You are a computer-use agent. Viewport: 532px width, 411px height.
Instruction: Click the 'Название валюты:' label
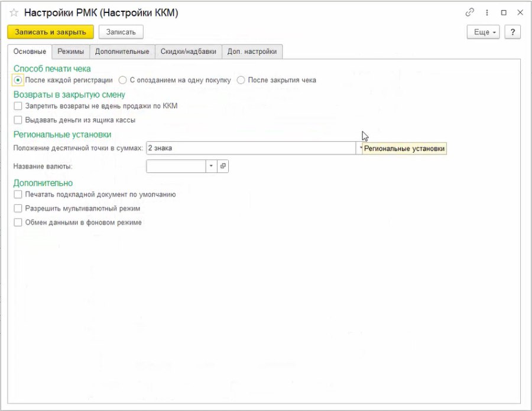click(43, 167)
